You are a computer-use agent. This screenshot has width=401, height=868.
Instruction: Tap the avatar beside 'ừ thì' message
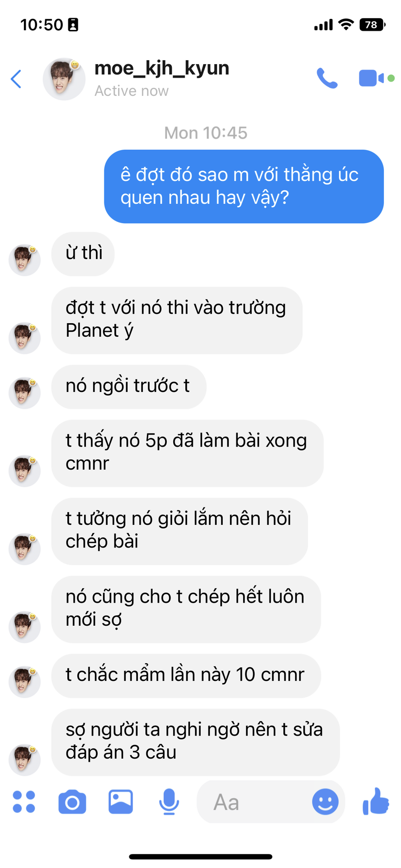(24, 260)
